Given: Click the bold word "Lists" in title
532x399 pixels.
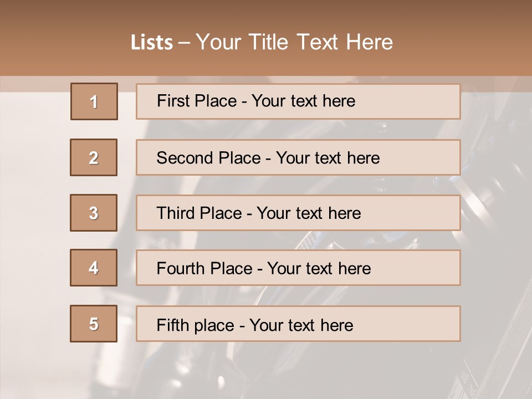Looking at the screenshot, I should point(152,42).
